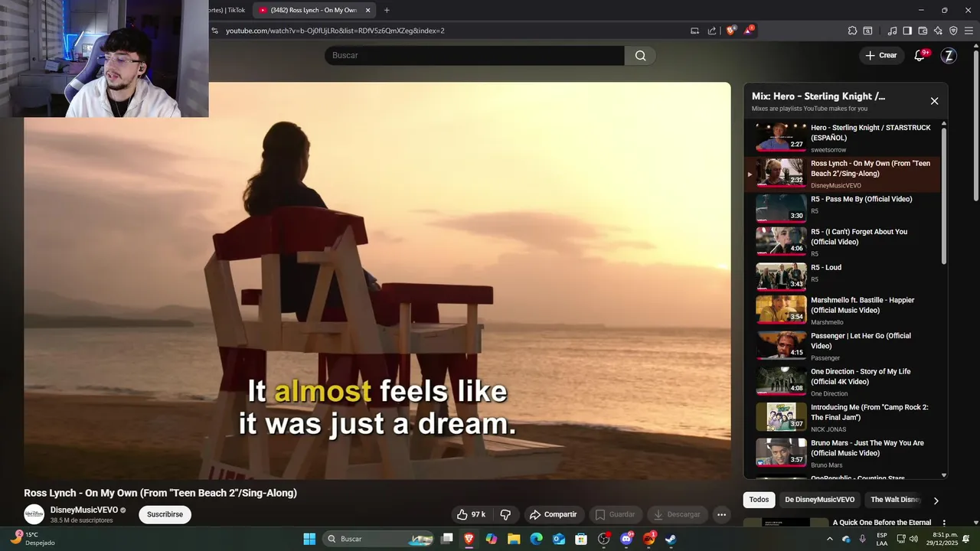Click the video player to pause
This screenshot has height=551, width=980.
[377, 281]
